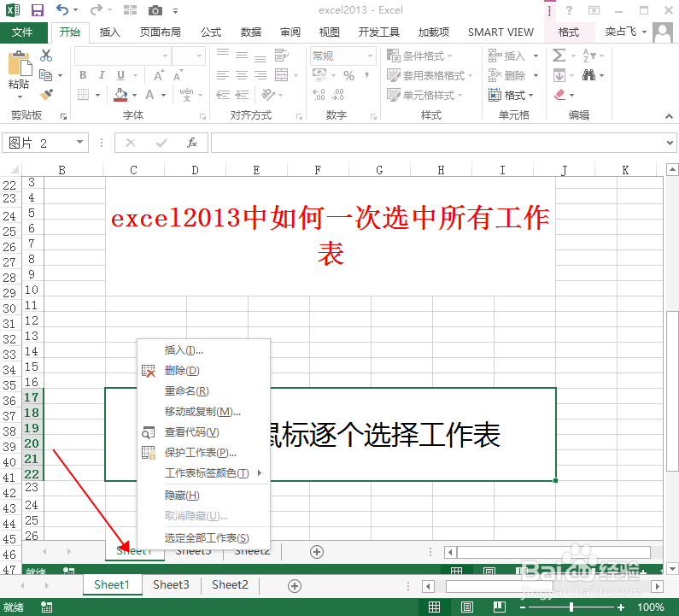Click the camera screenshot icon in title bar
The image size is (679, 616).
(155, 10)
